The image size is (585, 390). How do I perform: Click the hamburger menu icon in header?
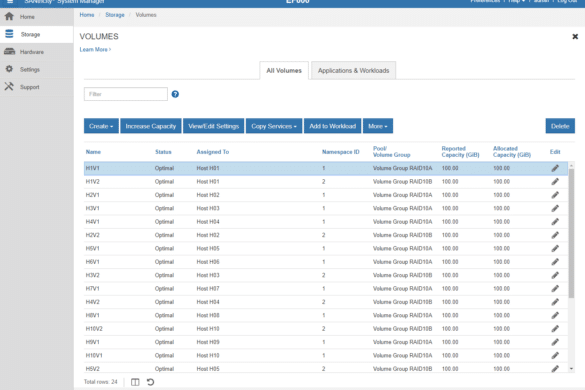10,2
